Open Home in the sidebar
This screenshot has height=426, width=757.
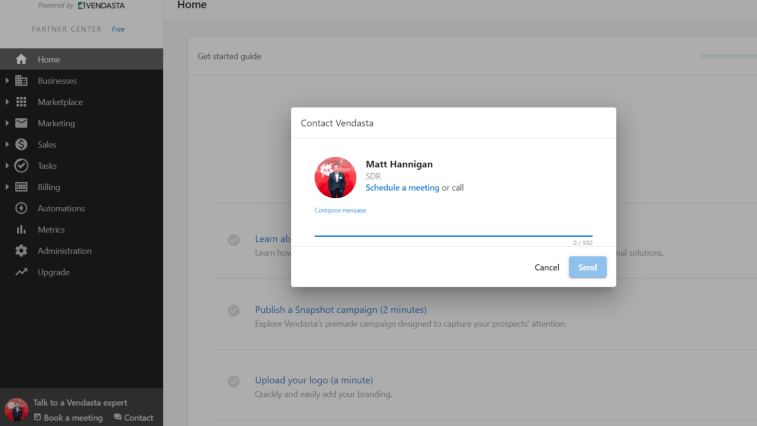tap(81, 59)
